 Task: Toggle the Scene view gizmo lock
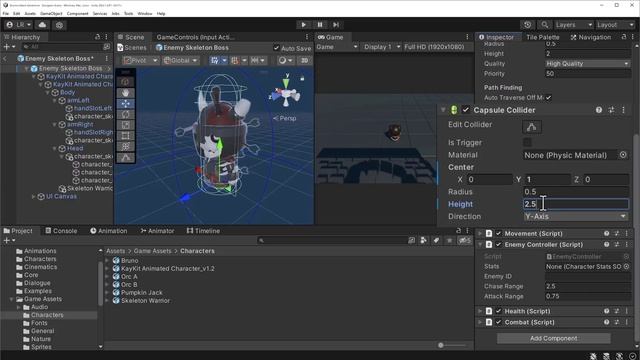(302, 78)
